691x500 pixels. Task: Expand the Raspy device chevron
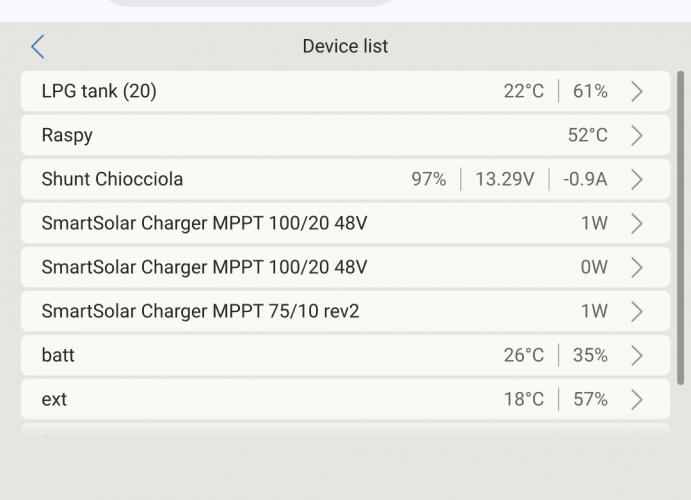click(637, 136)
